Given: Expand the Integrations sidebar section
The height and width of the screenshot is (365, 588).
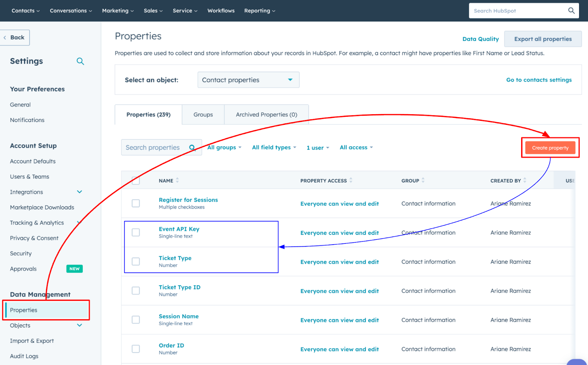Looking at the screenshot, I should pos(79,192).
